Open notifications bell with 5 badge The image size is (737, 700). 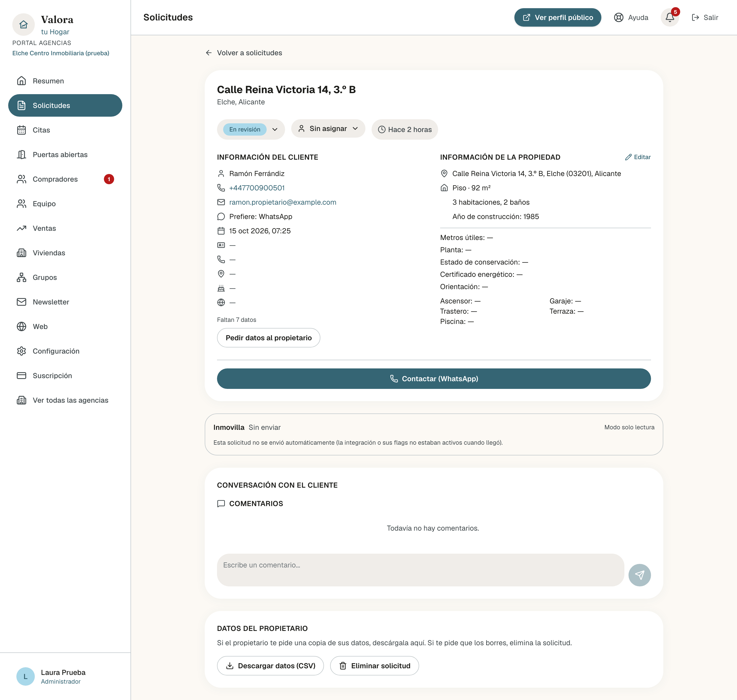tap(670, 18)
